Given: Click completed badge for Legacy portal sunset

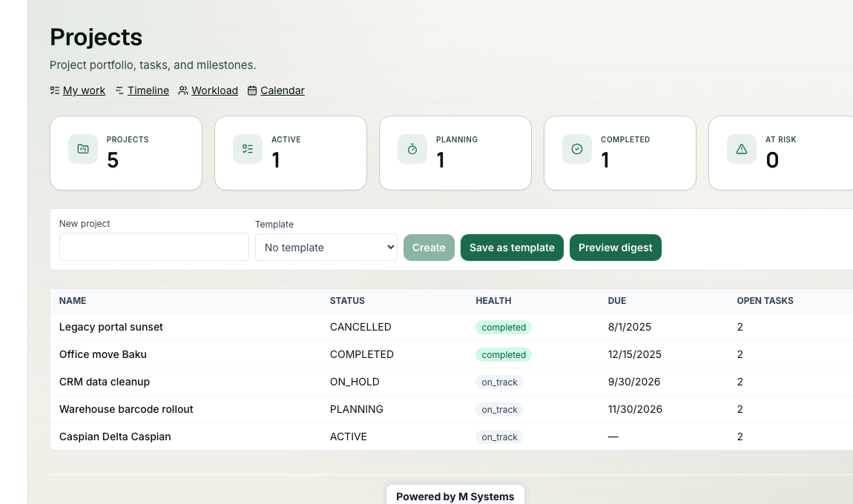Looking at the screenshot, I should coord(504,328).
